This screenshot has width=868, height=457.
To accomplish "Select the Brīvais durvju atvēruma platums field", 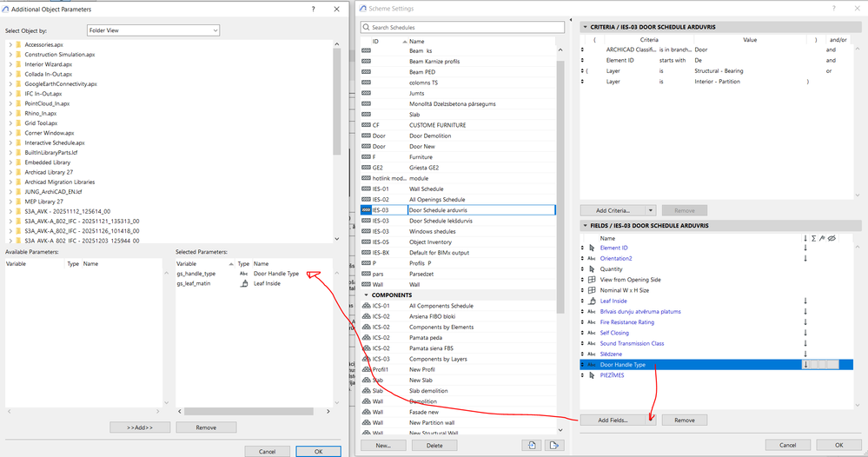I will (x=640, y=312).
